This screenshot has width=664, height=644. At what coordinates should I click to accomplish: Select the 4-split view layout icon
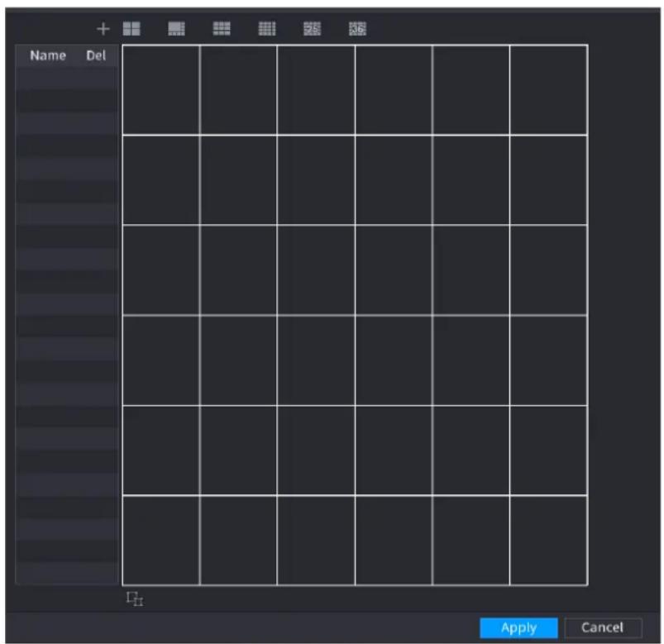point(131,29)
